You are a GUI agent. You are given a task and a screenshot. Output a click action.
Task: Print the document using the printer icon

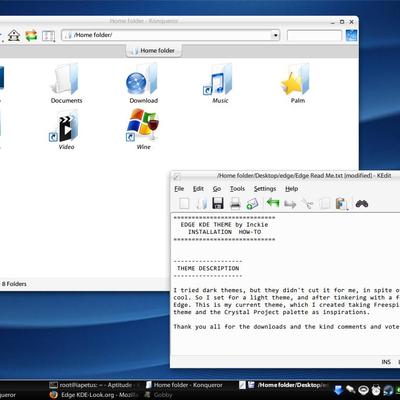point(235,203)
